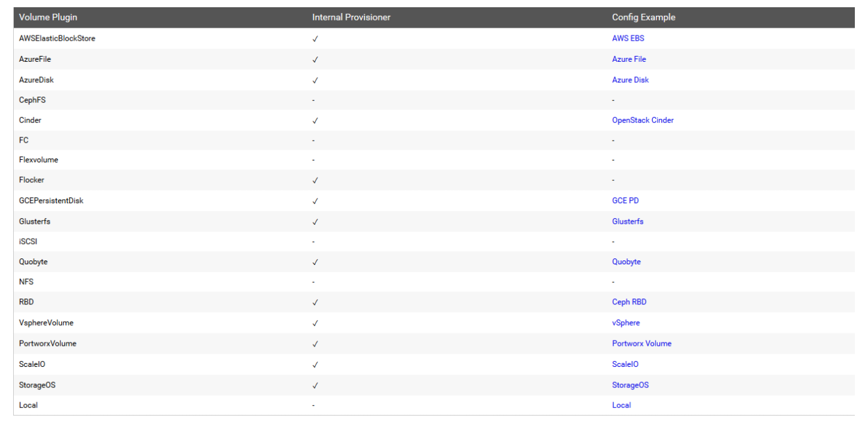Select the Quobyte plugin name cell
This screenshot has width=868, height=432.
pos(34,262)
